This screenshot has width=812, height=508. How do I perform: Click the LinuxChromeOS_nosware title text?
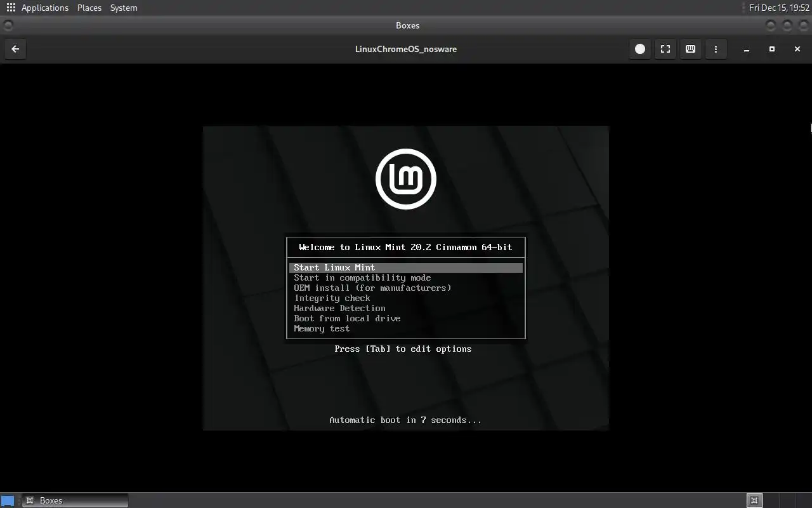click(x=406, y=49)
